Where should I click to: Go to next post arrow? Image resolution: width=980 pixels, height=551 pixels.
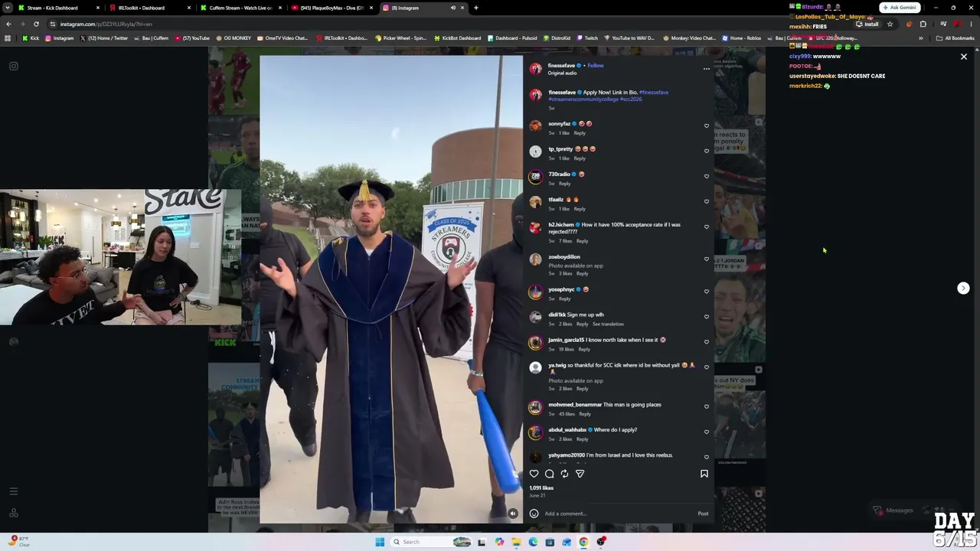[x=963, y=289]
